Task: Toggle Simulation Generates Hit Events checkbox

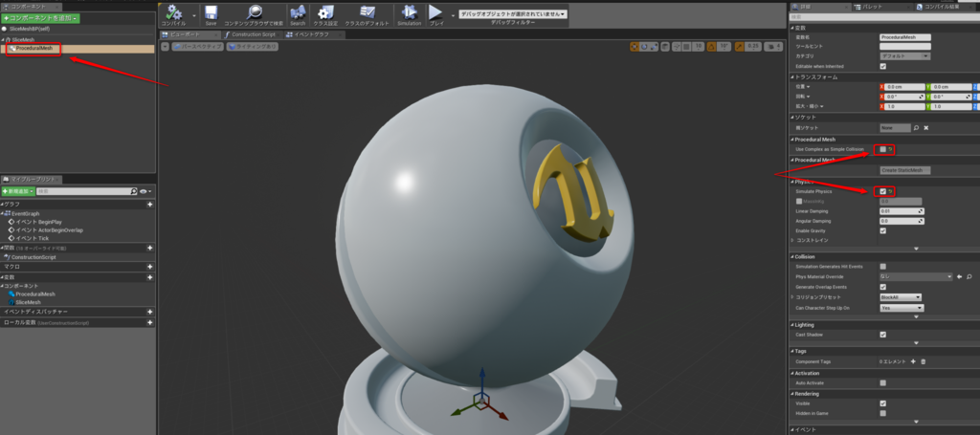Action: pyautogui.click(x=883, y=267)
